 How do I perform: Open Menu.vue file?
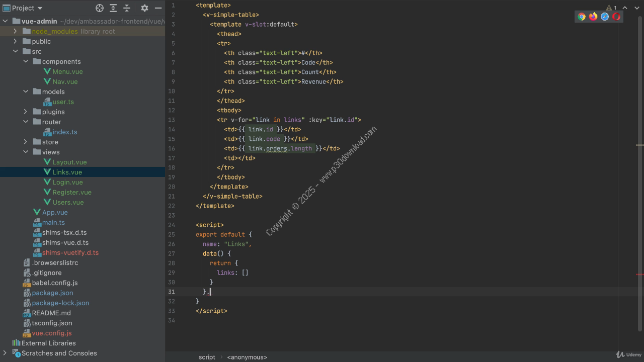(67, 71)
